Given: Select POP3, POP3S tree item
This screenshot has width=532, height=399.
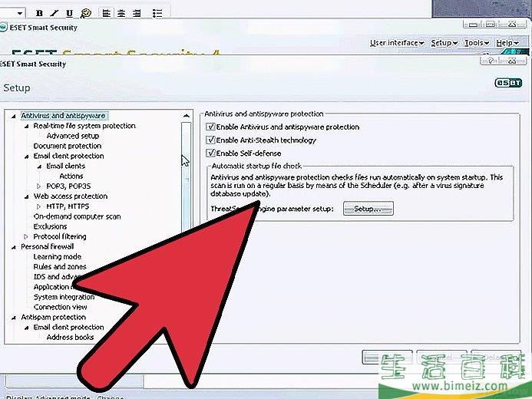Looking at the screenshot, I should (68, 186).
